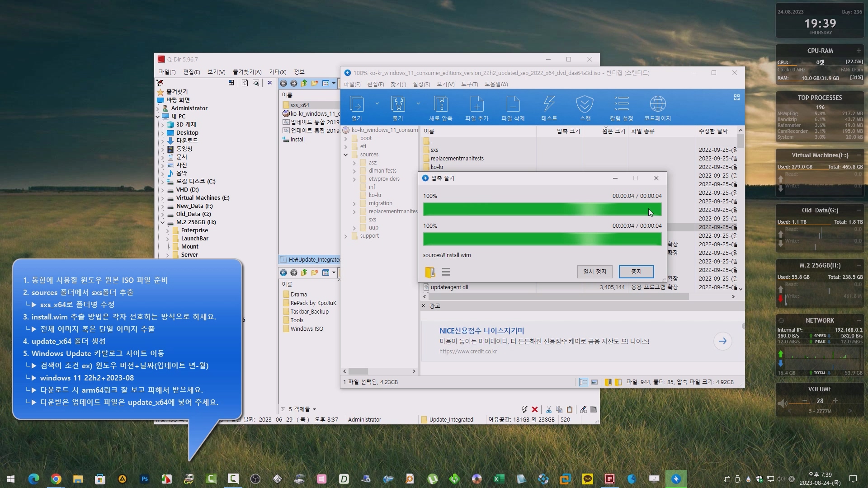Open the 열기 (Open) tool in Bandizip toolbar
868x488 pixels.
click(357, 108)
